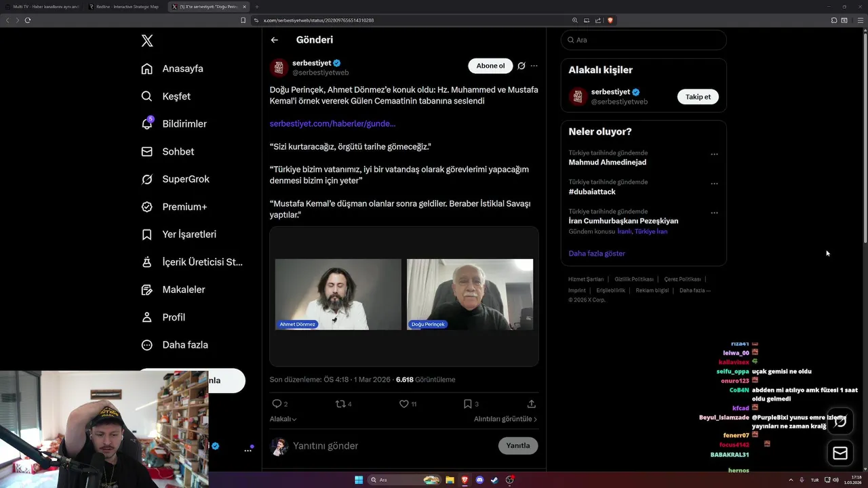Switch to the Redline Interactive Strategic Map tab
This screenshot has width=868, height=488.
125,7
